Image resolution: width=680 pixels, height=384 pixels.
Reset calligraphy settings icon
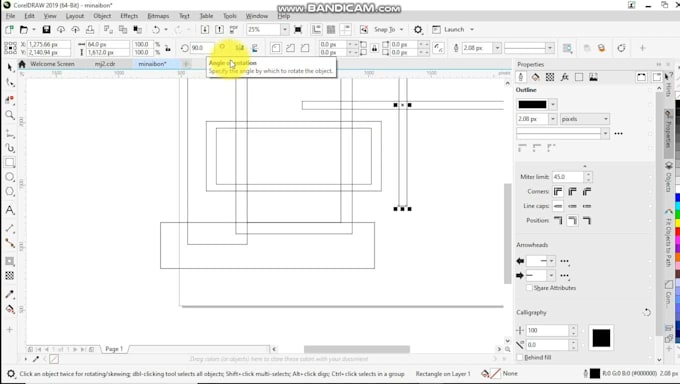647,312
